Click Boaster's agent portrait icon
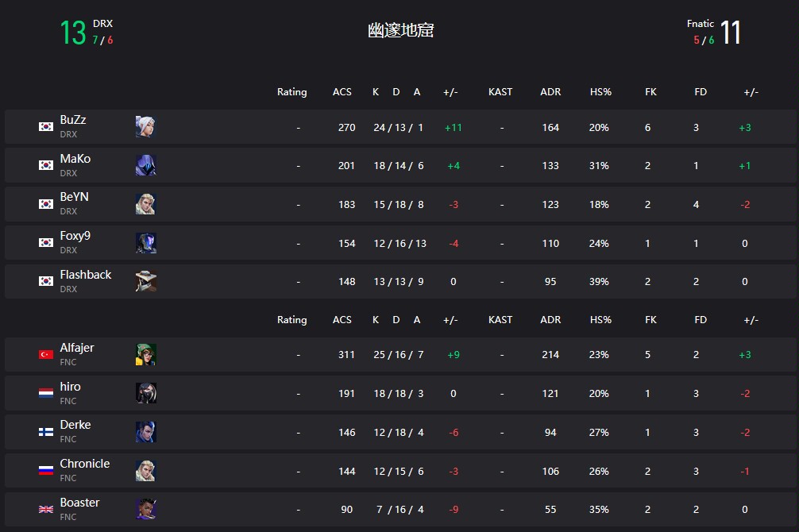799x532 pixels. tap(145, 509)
